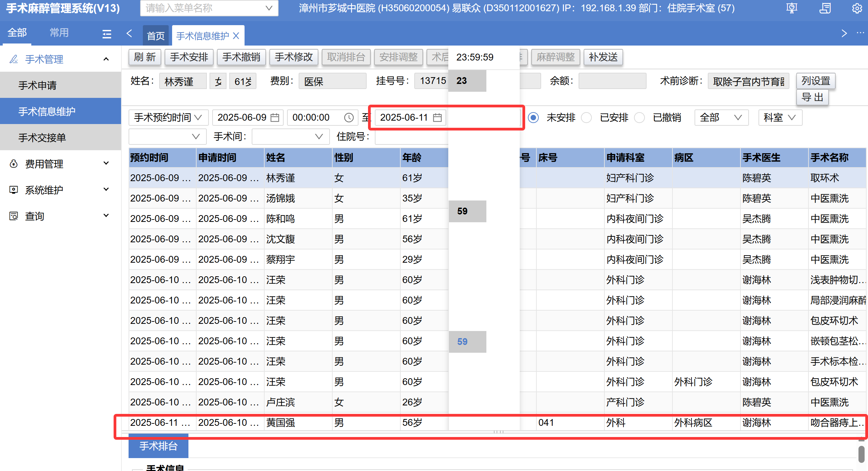This screenshot has height=471, width=868.
Task: Select the 已安排 radio button
Action: [586, 118]
